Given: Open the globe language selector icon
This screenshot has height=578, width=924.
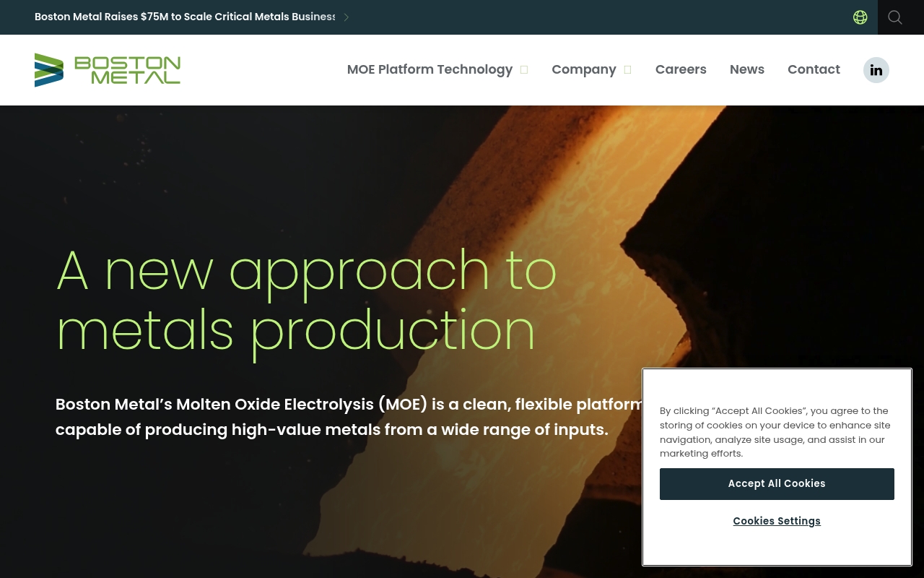Looking at the screenshot, I should tap(860, 17).
